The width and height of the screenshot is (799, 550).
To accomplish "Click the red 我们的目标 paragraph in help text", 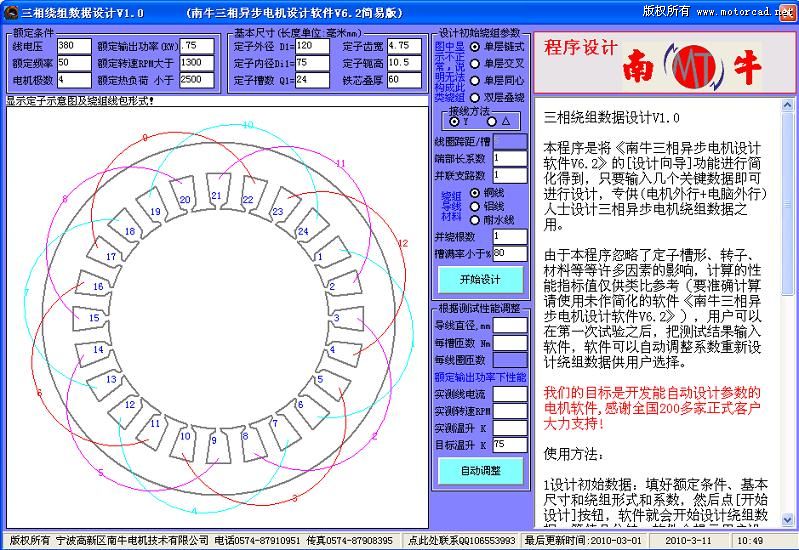I will coord(652,408).
